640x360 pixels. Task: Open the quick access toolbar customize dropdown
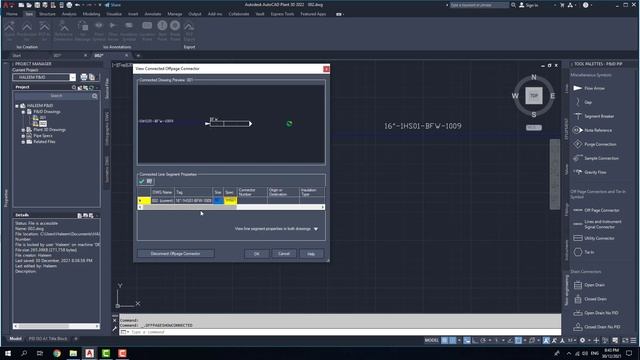point(100,5)
